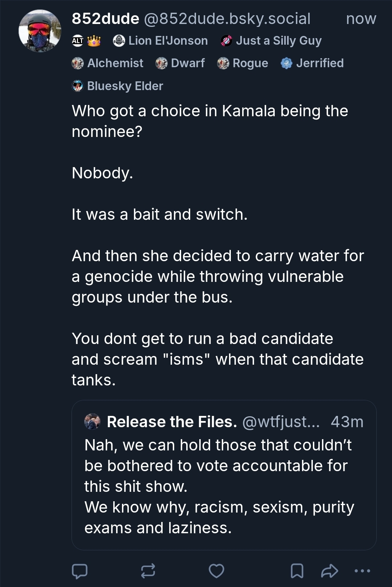Image resolution: width=392 pixels, height=587 pixels.
Task: Open the 852dude display name
Action: [x=105, y=19]
